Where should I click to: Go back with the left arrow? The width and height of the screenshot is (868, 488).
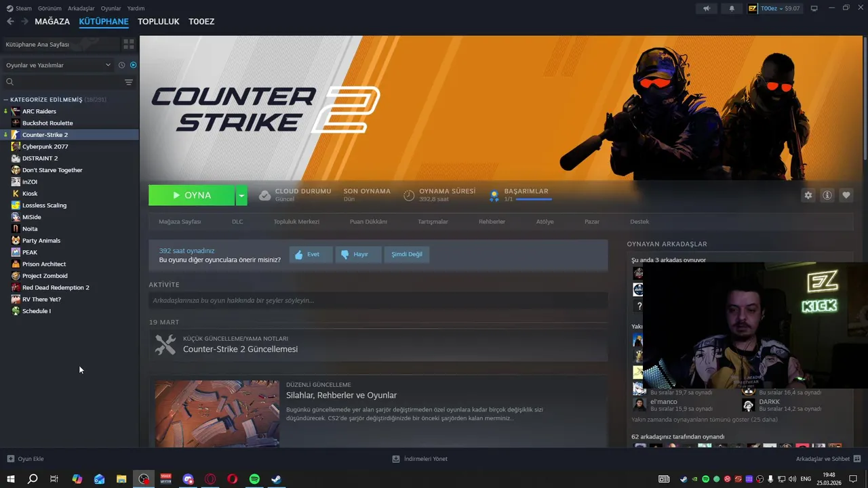[x=10, y=22]
